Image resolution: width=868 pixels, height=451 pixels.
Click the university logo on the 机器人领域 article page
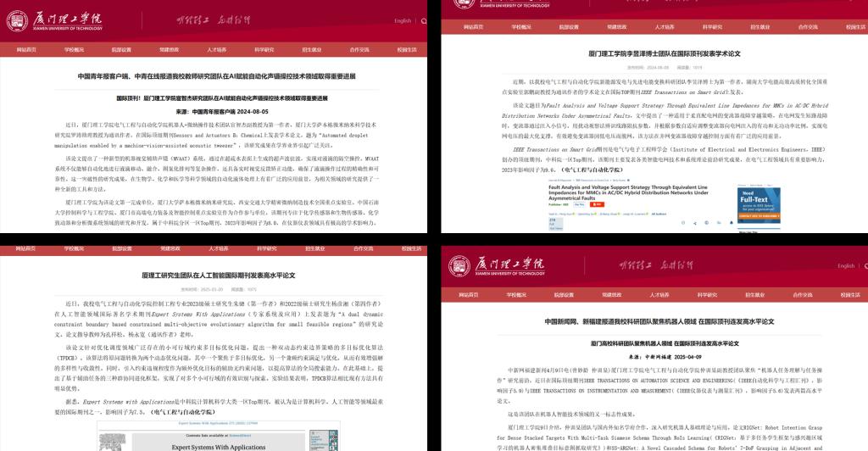click(x=497, y=265)
